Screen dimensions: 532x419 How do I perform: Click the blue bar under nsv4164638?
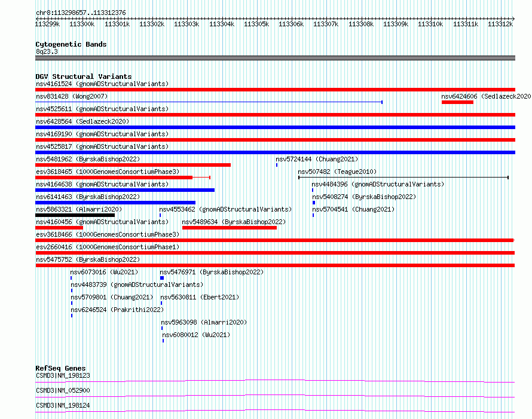pos(125,190)
